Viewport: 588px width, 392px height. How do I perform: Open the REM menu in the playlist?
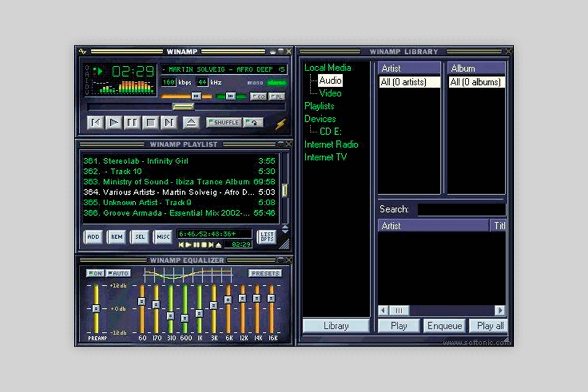(x=116, y=236)
